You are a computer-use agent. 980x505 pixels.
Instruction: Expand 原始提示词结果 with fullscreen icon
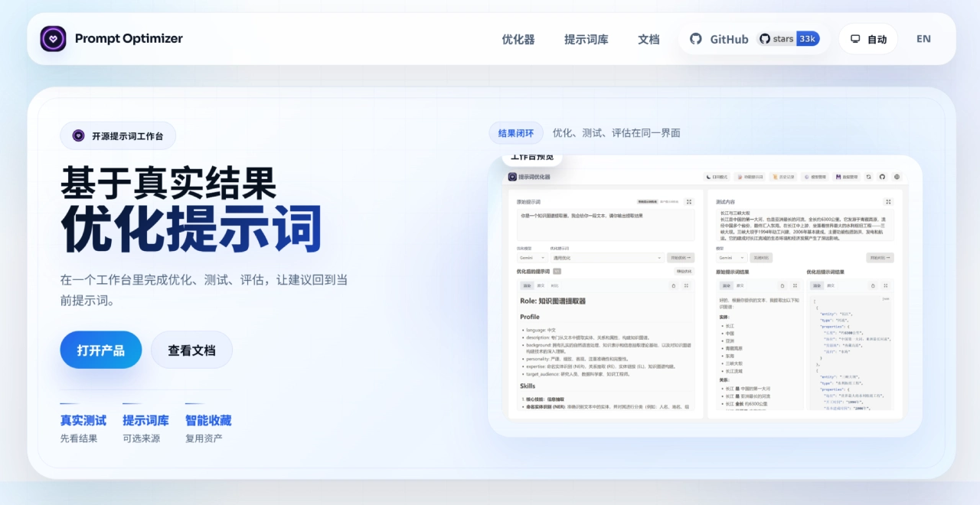(x=795, y=285)
